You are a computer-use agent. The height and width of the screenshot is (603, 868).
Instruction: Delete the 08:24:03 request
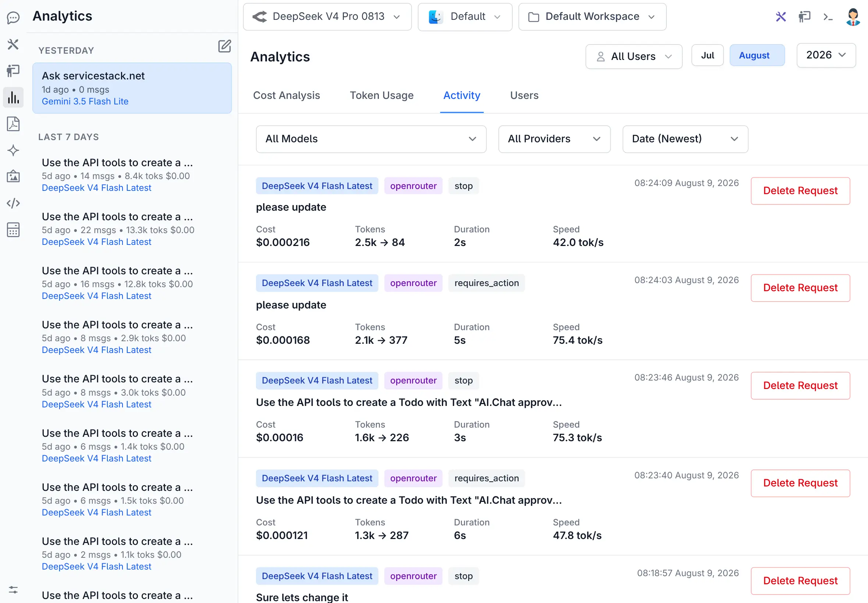click(x=800, y=288)
